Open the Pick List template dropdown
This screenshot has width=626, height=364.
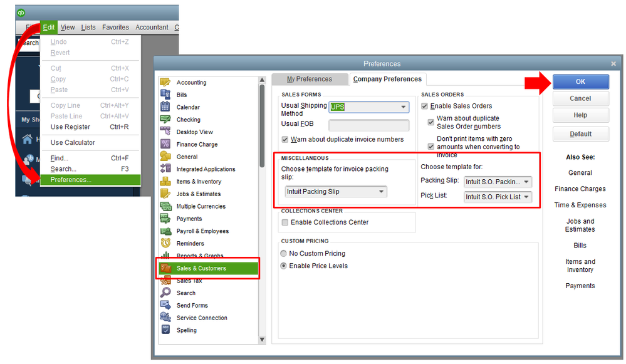tap(498, 197)
